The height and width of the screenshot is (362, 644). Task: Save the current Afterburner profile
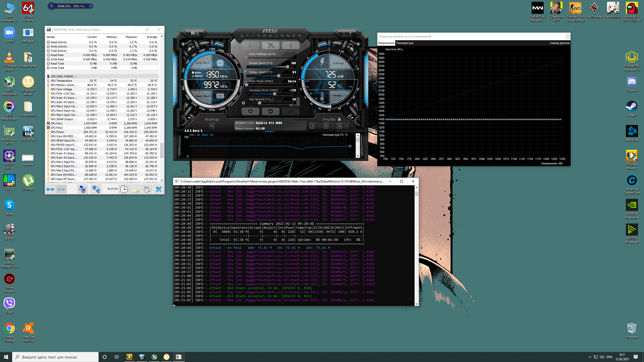(x=346, y=125)
